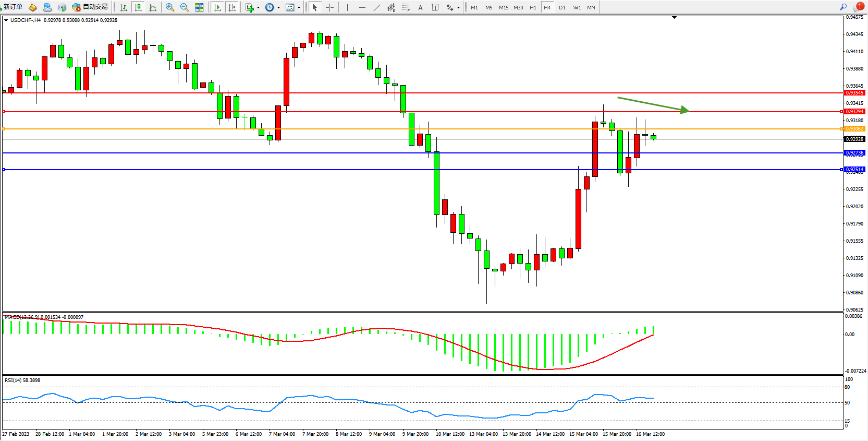Tile chart windows icon
The height and width of the screenshot is (441, 868).
pos(199,7)
